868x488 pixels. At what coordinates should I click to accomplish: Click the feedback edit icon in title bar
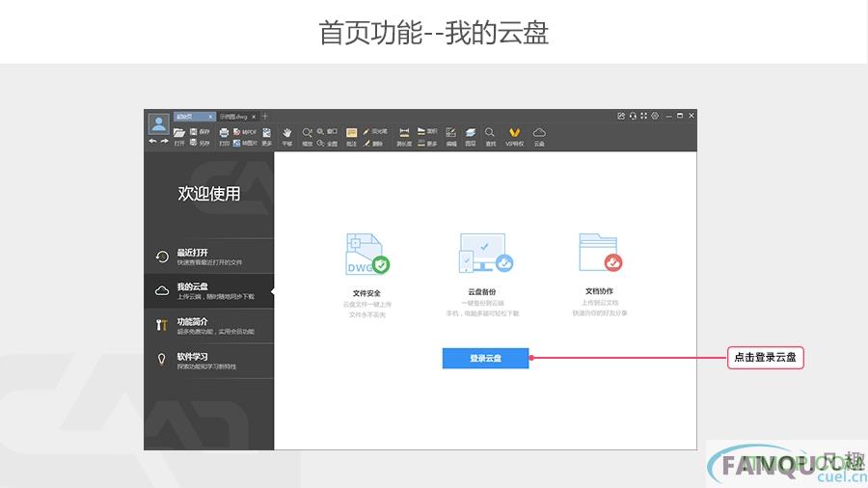point(621,116)
